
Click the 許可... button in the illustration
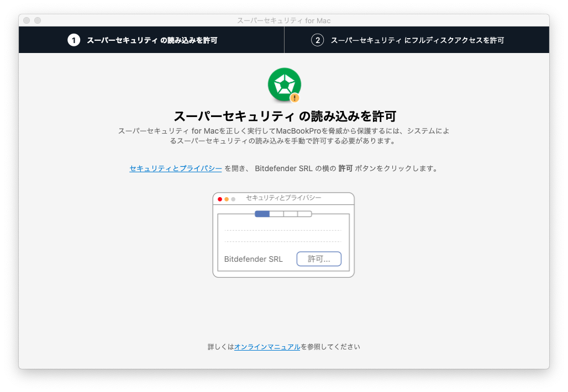(x=319, y=259)
